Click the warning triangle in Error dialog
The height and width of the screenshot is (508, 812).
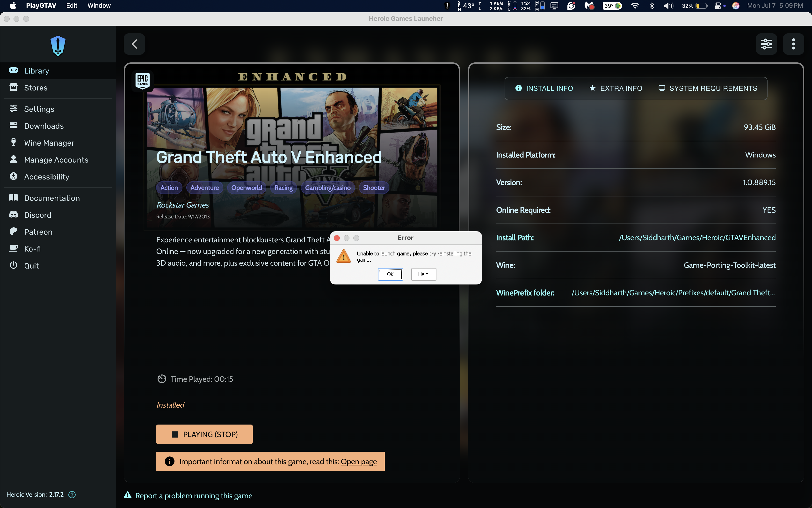[x=344, y=256]
